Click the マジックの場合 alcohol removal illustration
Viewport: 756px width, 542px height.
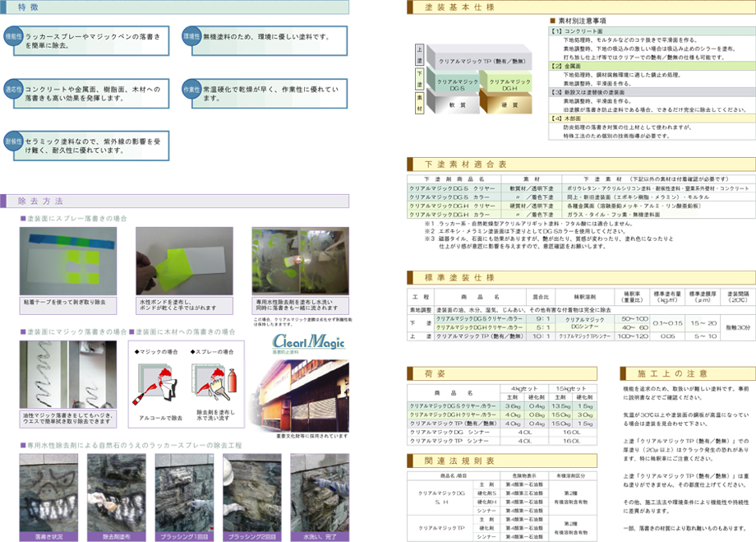(x=157, y=385)
